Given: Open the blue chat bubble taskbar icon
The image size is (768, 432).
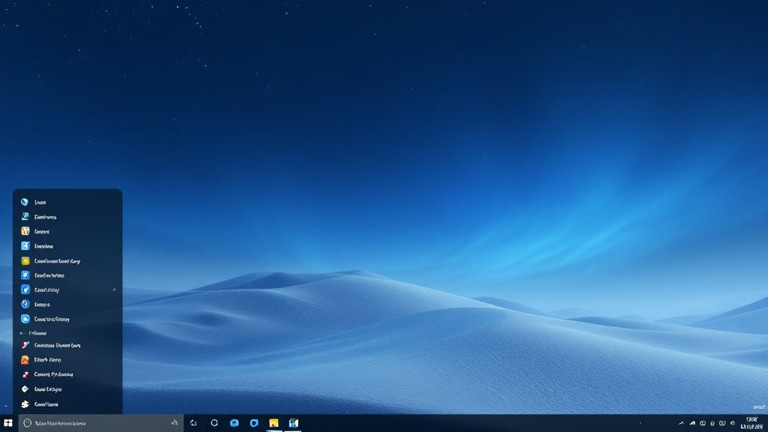Looking at the screenshot, I should point(234,423).
